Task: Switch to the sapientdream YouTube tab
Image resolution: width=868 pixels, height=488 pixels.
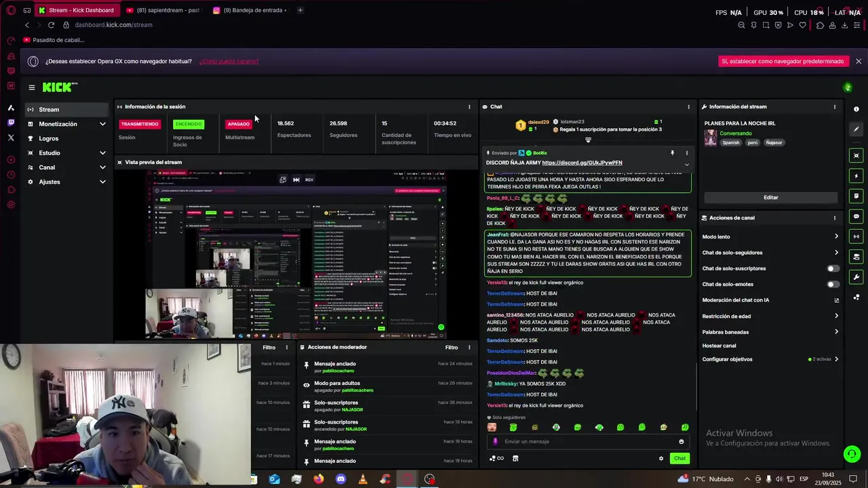Action: coord(163,10)
